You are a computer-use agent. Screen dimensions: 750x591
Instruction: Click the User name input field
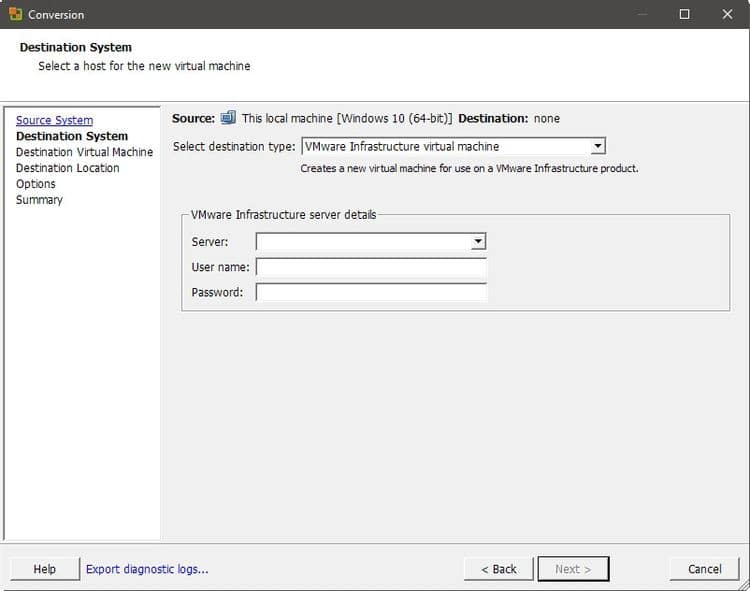tap(371, 267)
